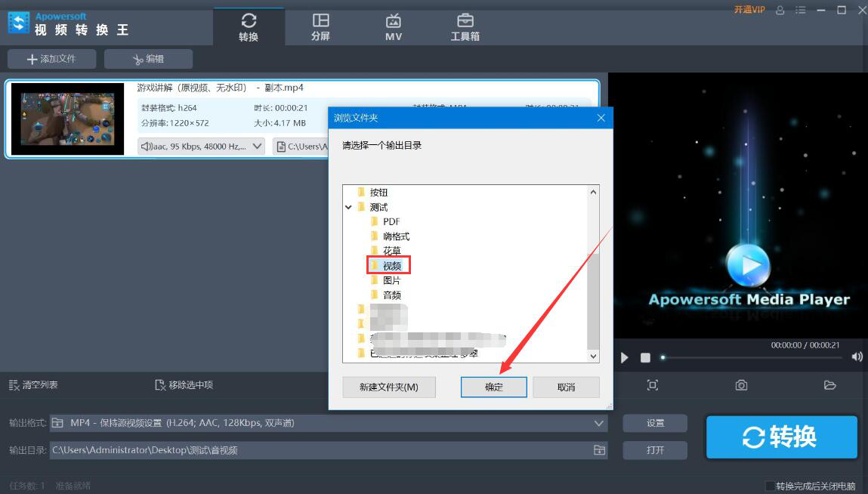Open the 工具箱 tab
The width and height of the screenshot is (868, 494).
coord(465,27)
